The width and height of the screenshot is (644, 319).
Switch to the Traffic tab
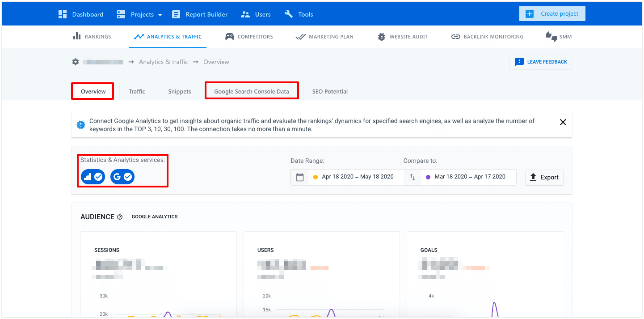(137, 91)
